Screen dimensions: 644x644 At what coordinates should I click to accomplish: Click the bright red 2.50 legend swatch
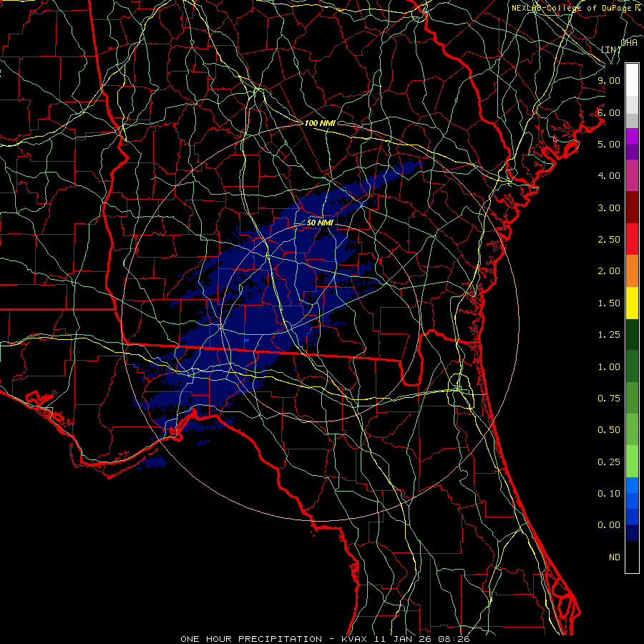[x=632, y=239]
